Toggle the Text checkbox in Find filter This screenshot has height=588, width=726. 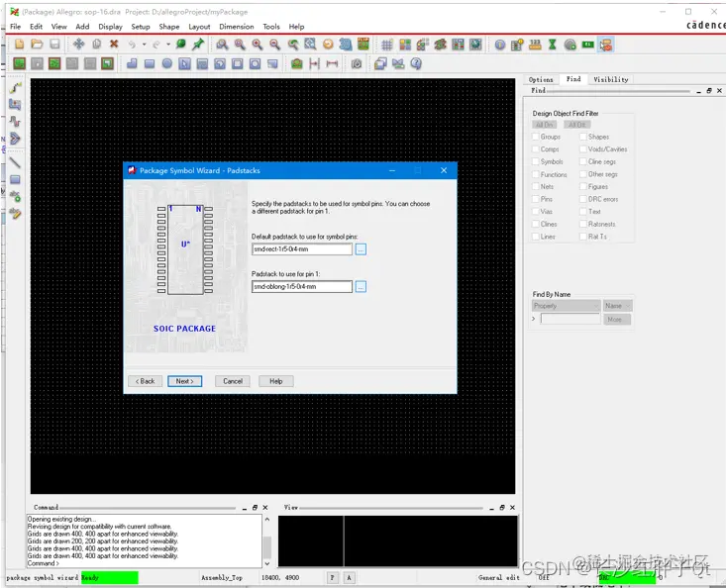click(583, 212)
